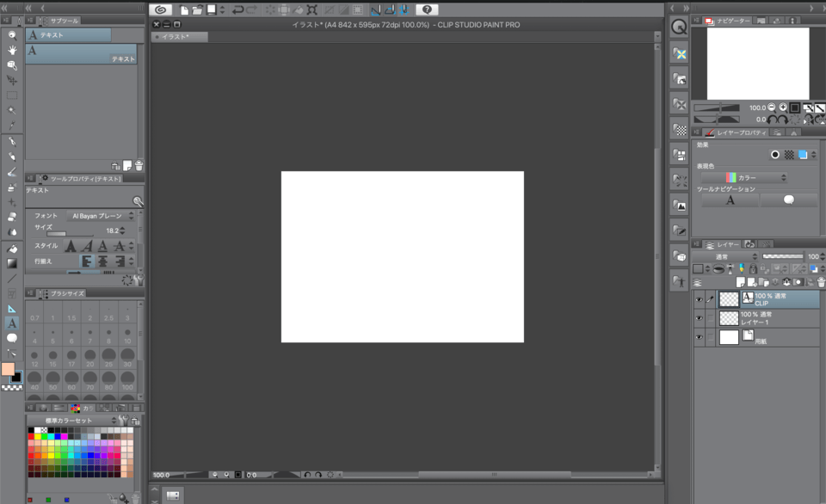Open the 表現色 カラー dropdown
This screenshot has width=826, height=504.
[743, 177]
